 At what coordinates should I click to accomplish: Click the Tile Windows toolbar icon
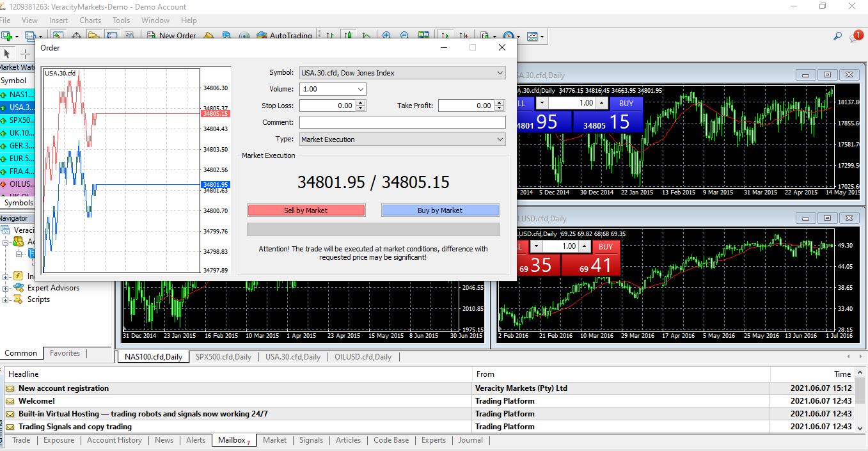click(424, 36)
